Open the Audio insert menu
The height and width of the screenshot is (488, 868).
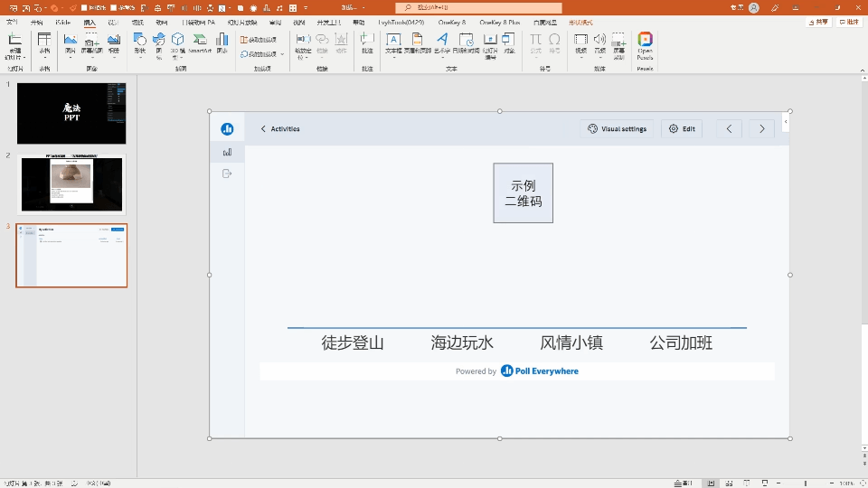coord(599,44)
